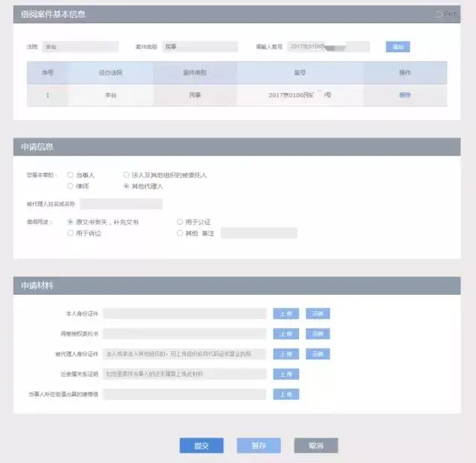Click the 暂存 save draft button
Screen dimensions: 476x463
pos(259,446)
